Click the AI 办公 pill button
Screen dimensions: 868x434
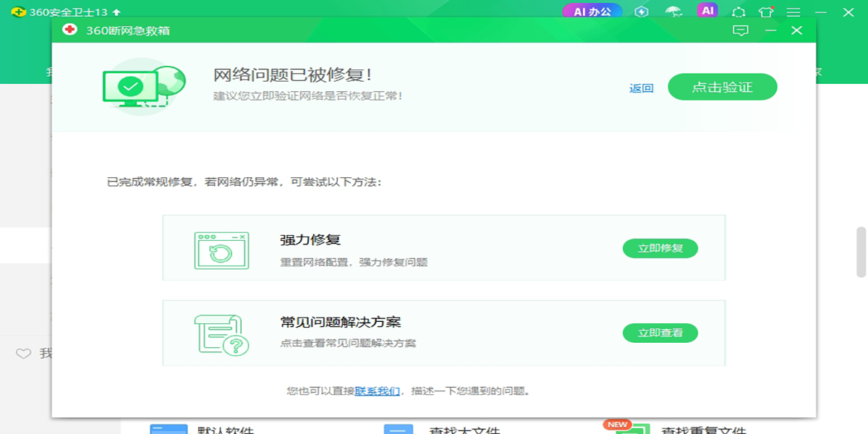592,12
